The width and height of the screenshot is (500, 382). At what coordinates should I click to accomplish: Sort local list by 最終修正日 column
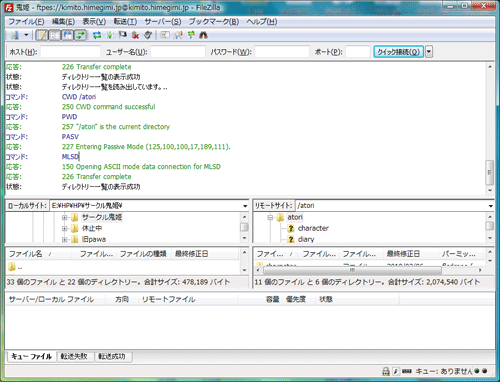tap(205, 254)
